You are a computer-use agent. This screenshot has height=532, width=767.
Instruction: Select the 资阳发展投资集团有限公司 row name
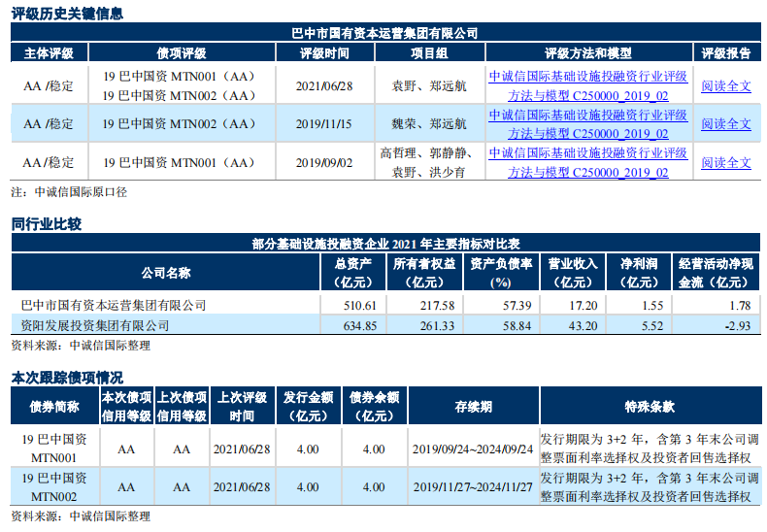click(x=95, y=325)
